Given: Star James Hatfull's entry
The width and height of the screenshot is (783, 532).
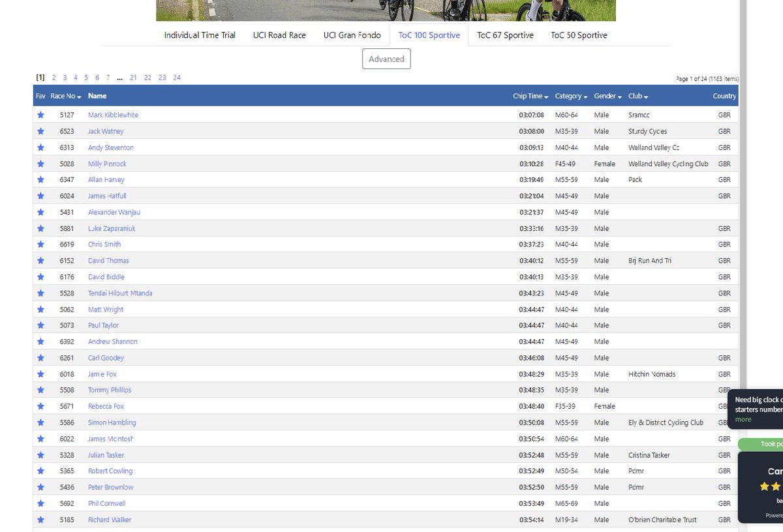Looking at the screenshot, I should tap(40, 196).
